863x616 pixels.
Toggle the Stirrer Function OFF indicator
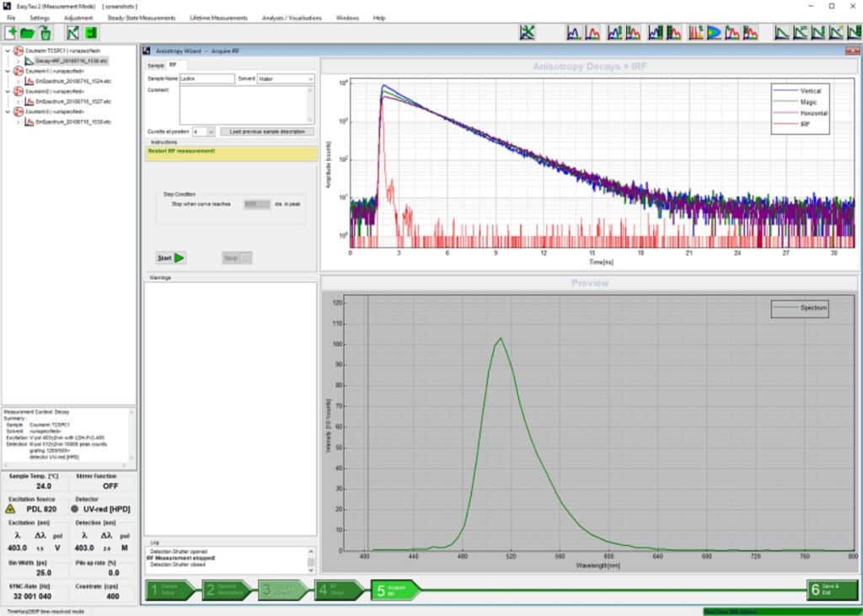[x=110, y=486]
